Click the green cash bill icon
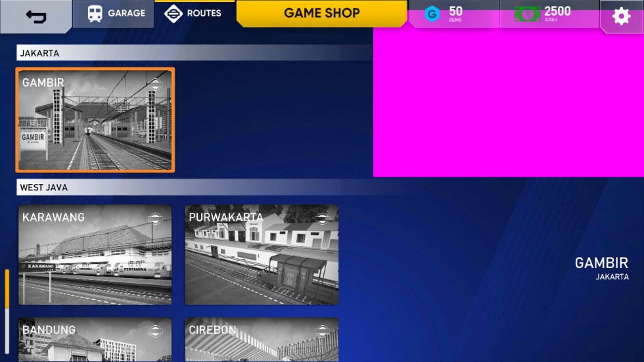Viewport: 644px width, 362px height. coord(527,14)
